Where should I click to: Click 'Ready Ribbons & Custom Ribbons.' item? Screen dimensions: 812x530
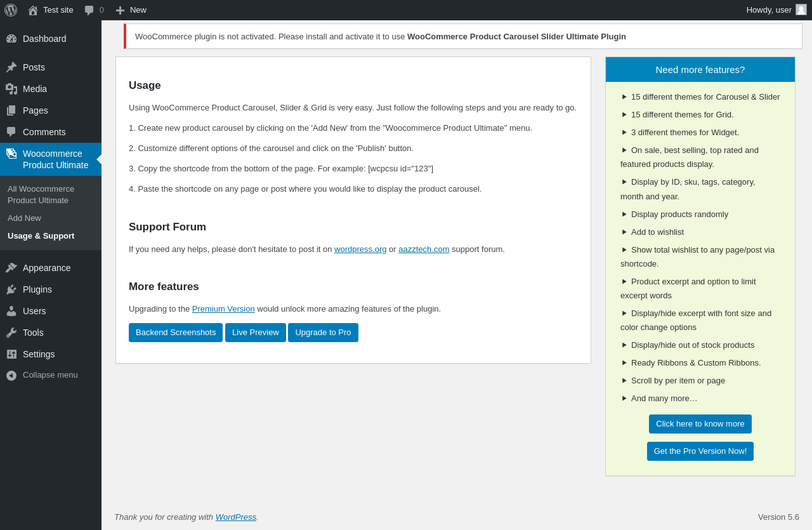coord(696,363)
